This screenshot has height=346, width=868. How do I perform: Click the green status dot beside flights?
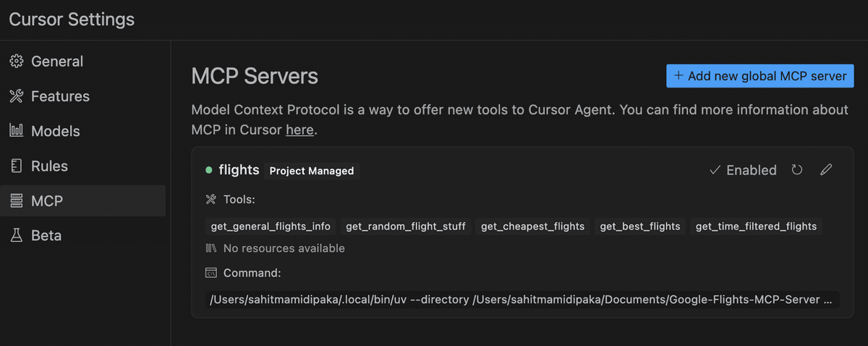(209, 170)
